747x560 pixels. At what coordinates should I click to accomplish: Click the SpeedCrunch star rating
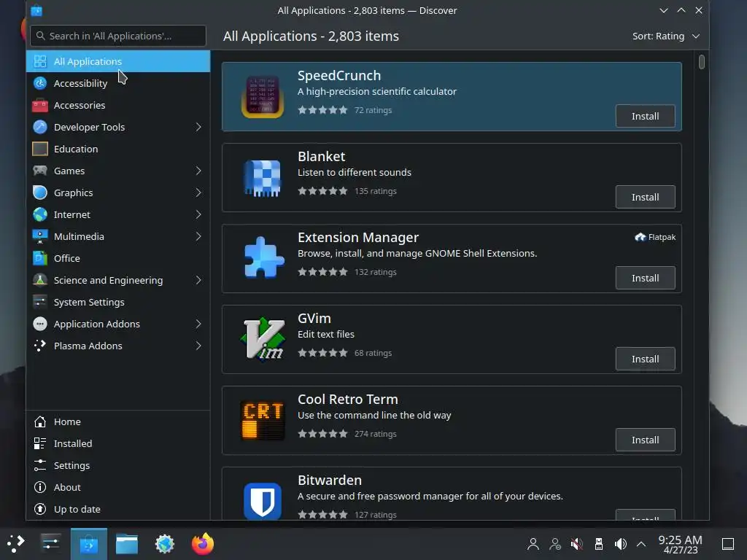click(x=322, y=110)
